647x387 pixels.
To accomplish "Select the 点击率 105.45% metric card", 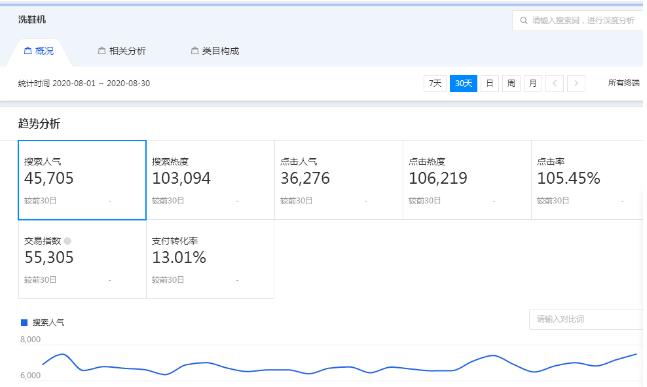I will pos(588,180).
